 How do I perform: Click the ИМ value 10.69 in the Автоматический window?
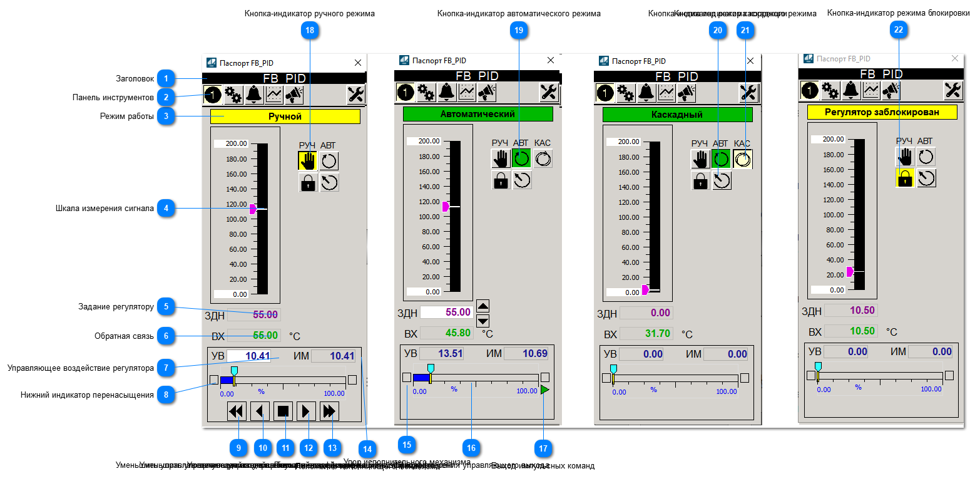pos(526,353)
